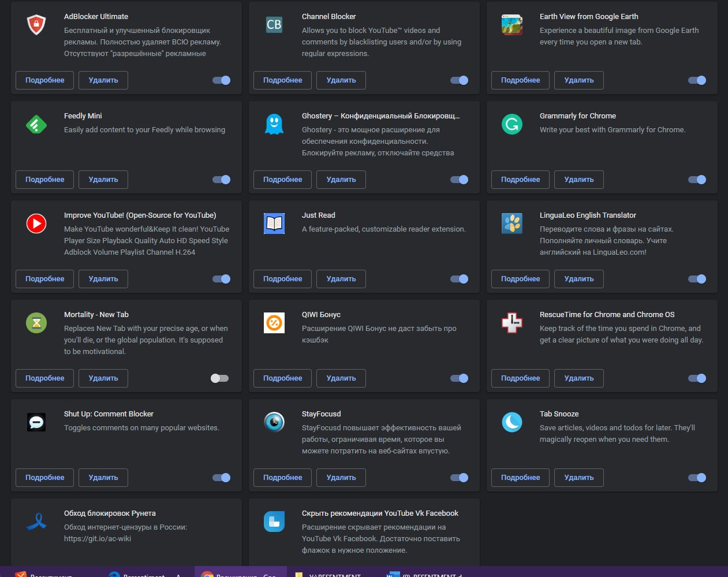This screenshot has height=577, width=728.
Task: Click the orange QIWI Бонус icon
Action: pos(274,323)
